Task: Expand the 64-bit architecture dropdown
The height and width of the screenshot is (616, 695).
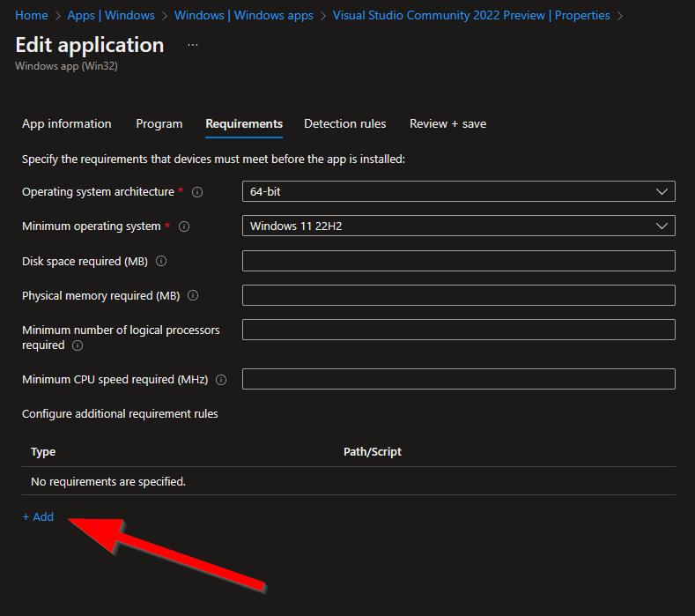Action: click(458, 191)
